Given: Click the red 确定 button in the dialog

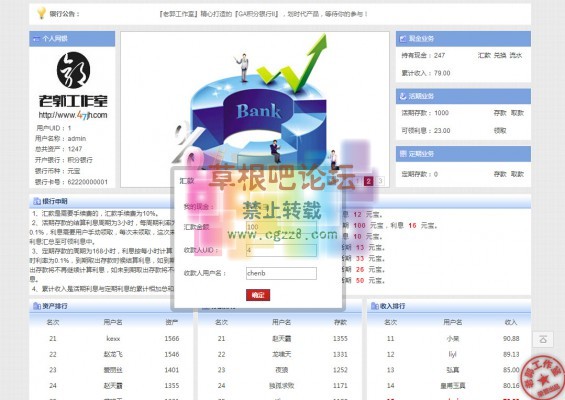Looking at the screenshot, I should pyautogui.click(x=258, y=295).
